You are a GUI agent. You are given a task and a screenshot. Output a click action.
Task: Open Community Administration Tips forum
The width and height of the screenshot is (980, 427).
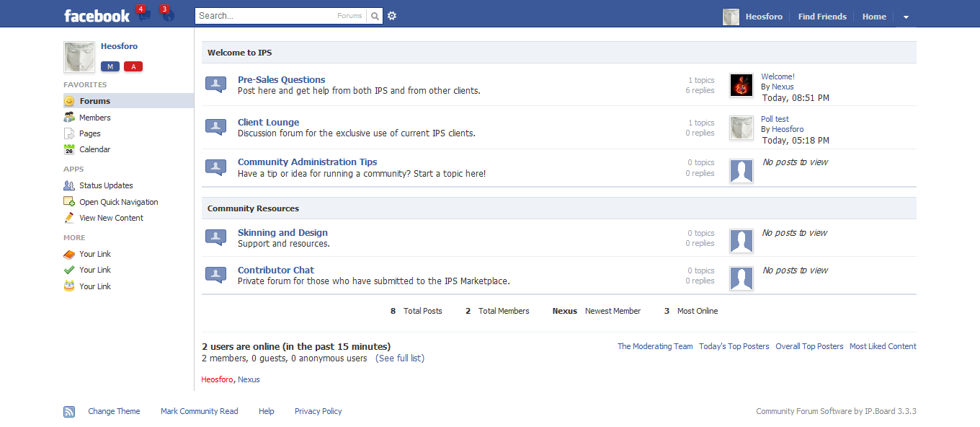click(x=308, y=162)
